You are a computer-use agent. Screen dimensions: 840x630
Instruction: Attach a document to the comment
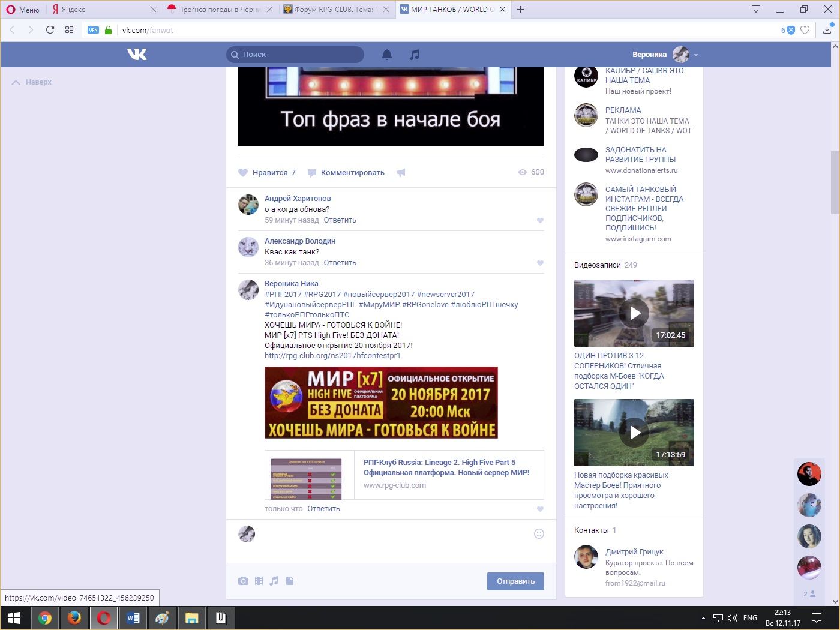coord(290,581)
